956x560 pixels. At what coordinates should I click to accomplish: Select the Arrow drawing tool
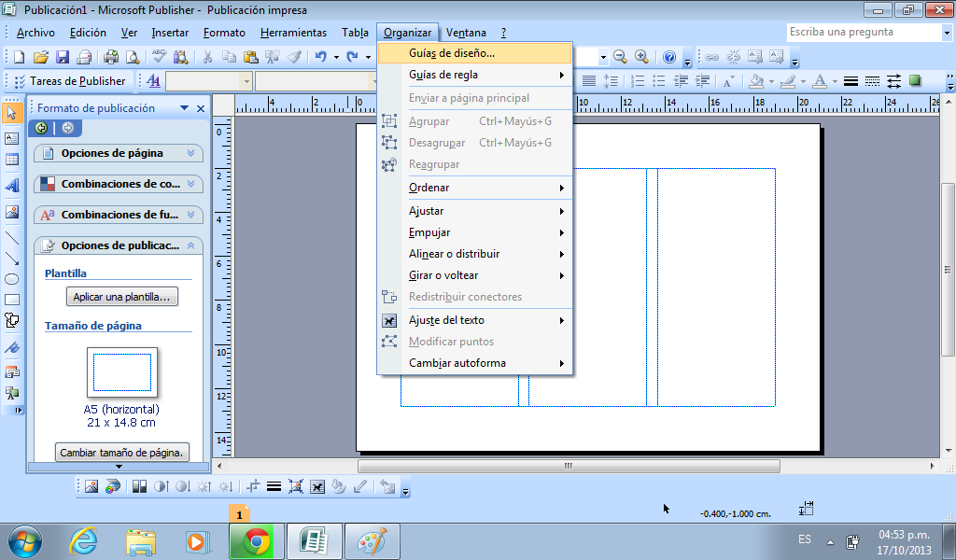click(x=11, y=259)
